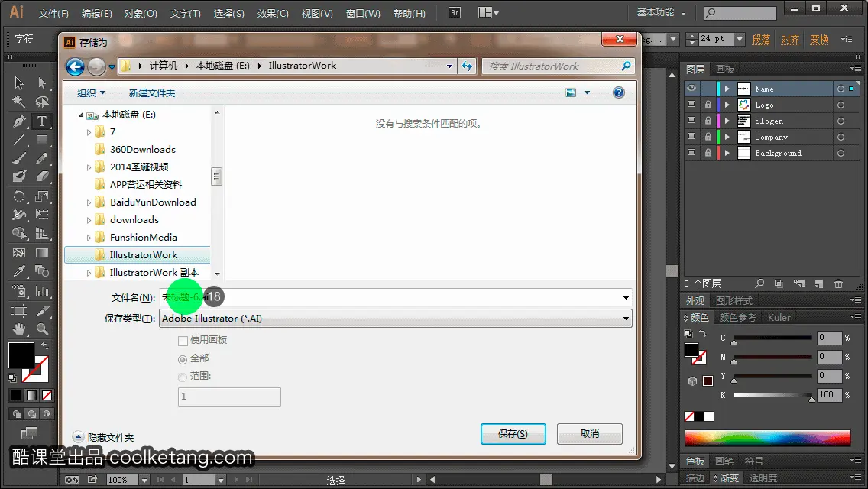868x489 pixels.
Task: Open the 对齐 panel link
Action: [790, 39]
